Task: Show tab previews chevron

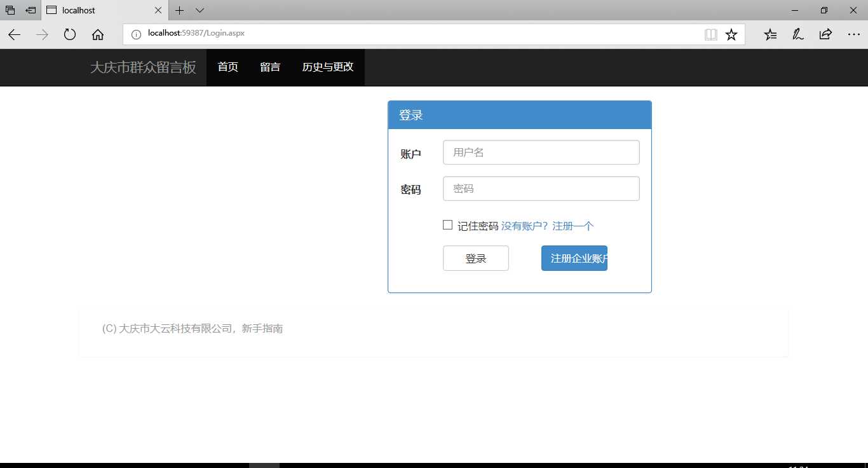Action: [x=200, y=10]
